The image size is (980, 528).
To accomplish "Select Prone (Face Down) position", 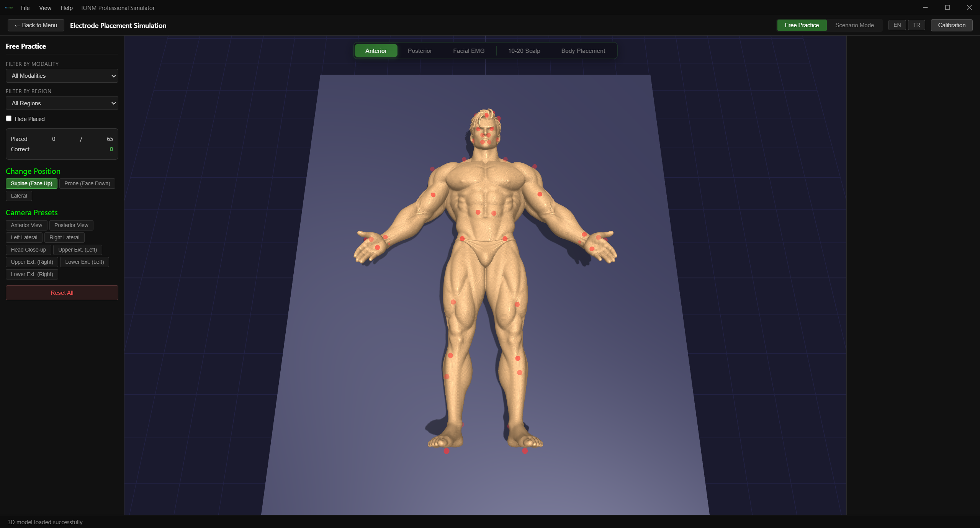I will [87, 183].
